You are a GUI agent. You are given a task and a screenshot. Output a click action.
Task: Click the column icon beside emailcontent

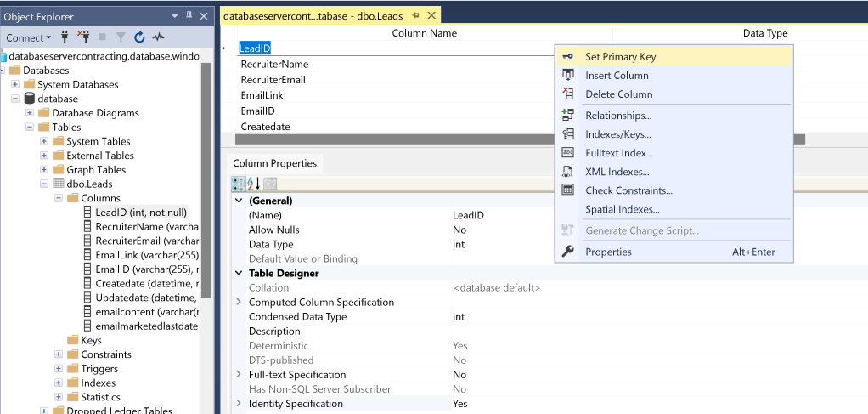87,311
